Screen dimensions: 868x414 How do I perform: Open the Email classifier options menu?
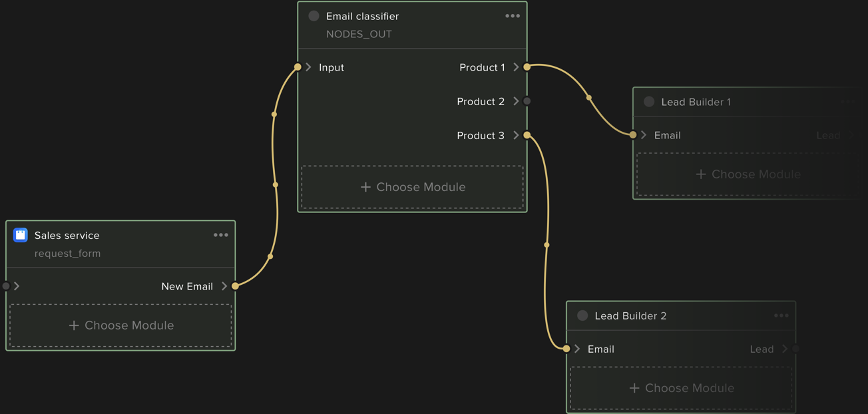512,16
